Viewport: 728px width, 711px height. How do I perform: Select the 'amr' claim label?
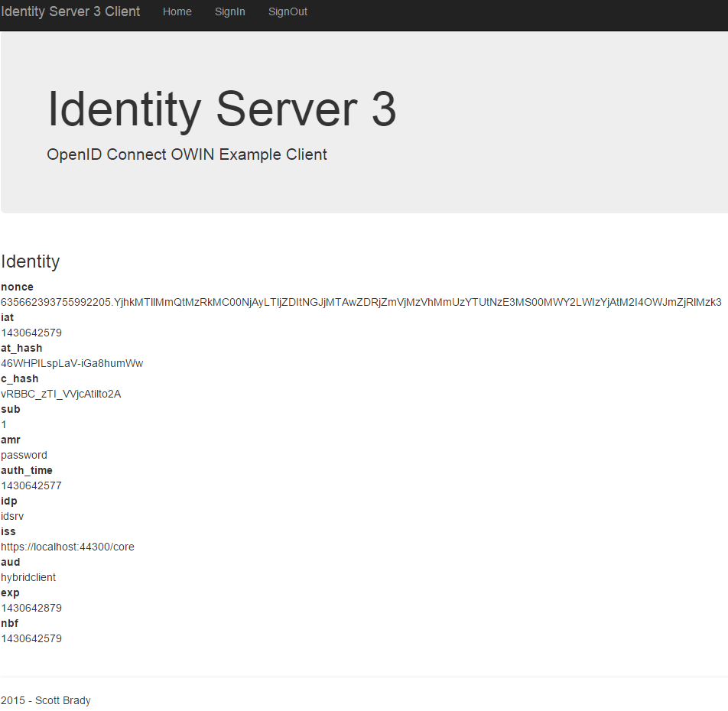[11, 440]
